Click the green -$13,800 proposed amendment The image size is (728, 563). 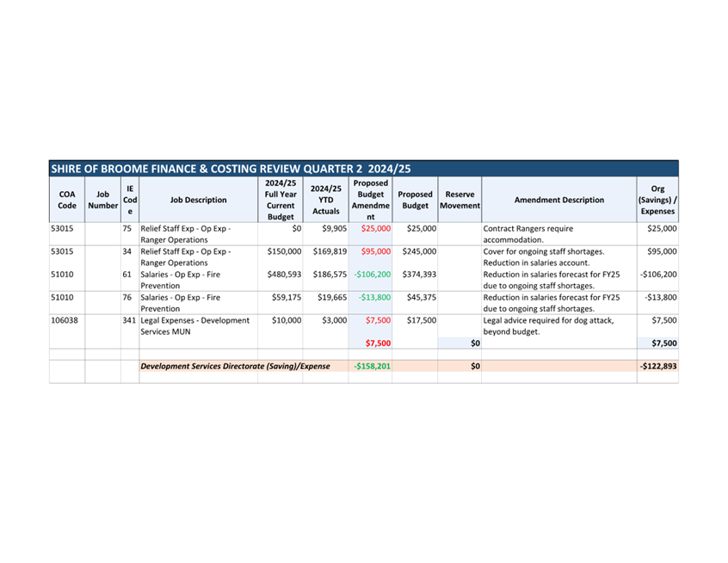(x=374, y=297)
